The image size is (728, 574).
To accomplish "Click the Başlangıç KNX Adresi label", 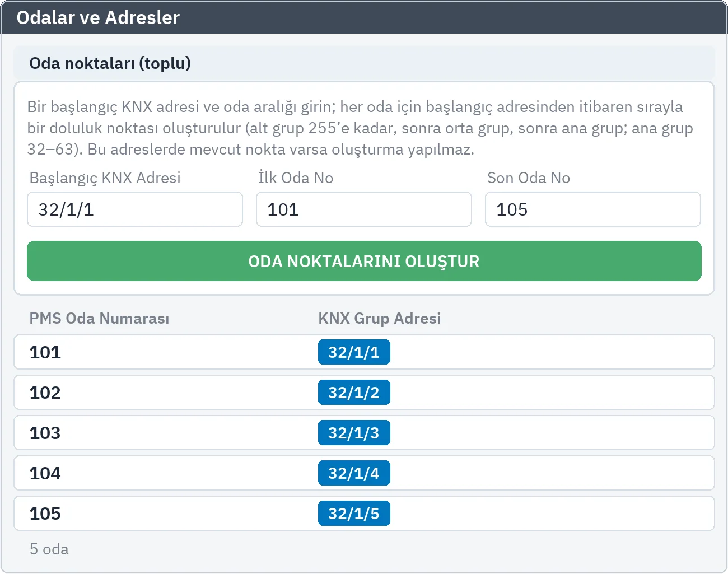I will pos(105,178).
